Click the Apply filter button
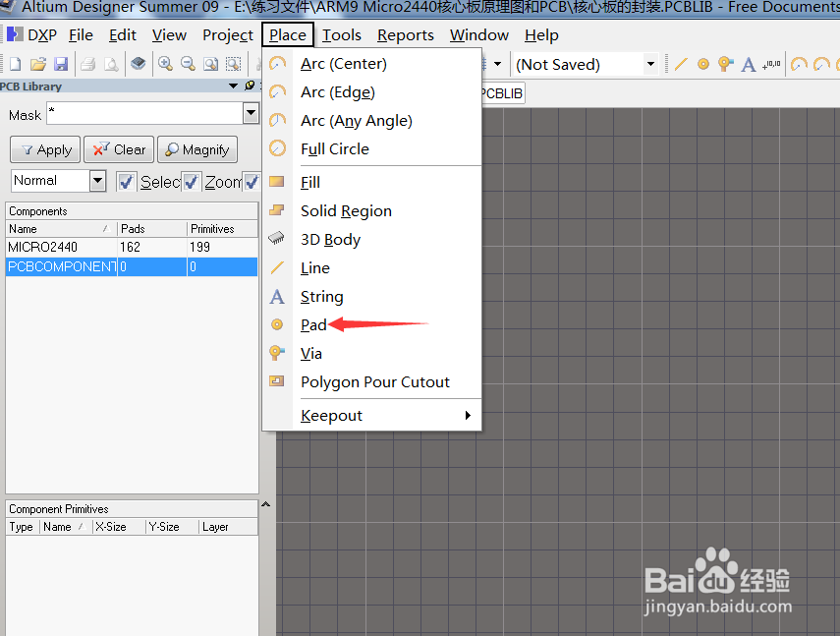Image resolution: width=840 pixels, height=636 pixels. tap(45, 149)
